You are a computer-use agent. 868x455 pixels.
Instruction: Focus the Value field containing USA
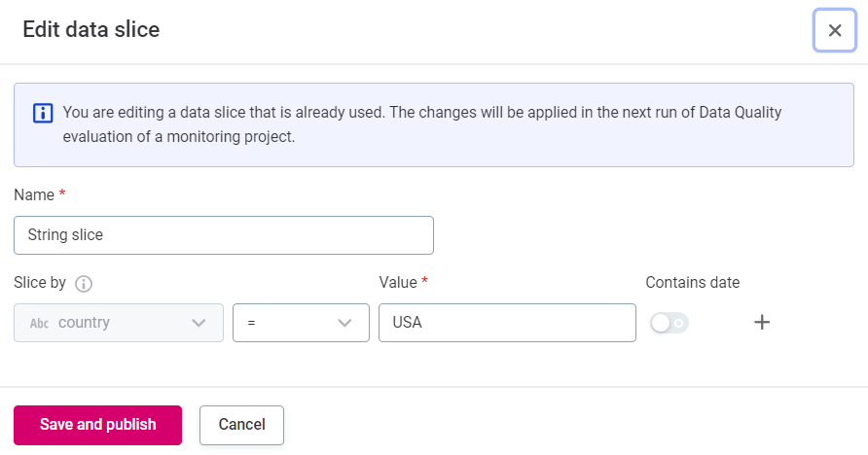click(506, 323)
